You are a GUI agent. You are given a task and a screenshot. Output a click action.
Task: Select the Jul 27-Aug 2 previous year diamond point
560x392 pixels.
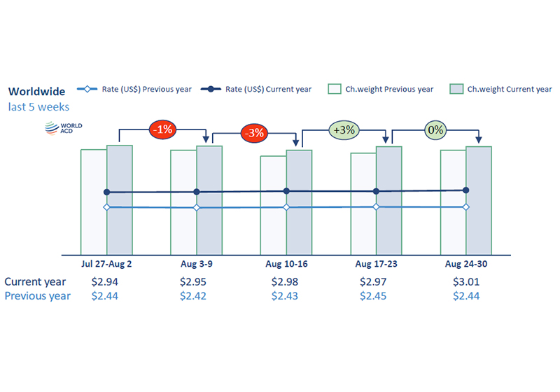106,207
